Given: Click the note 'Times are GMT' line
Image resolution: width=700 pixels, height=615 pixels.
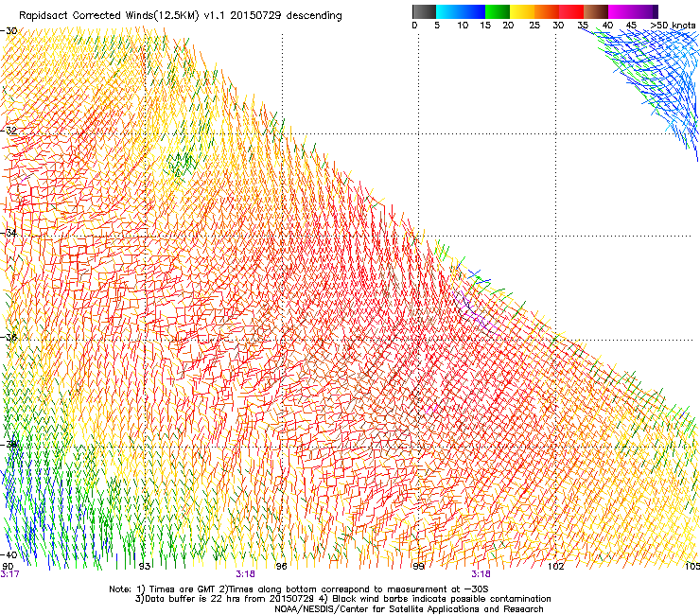Looking at the screenshot, I should [299, 589].
